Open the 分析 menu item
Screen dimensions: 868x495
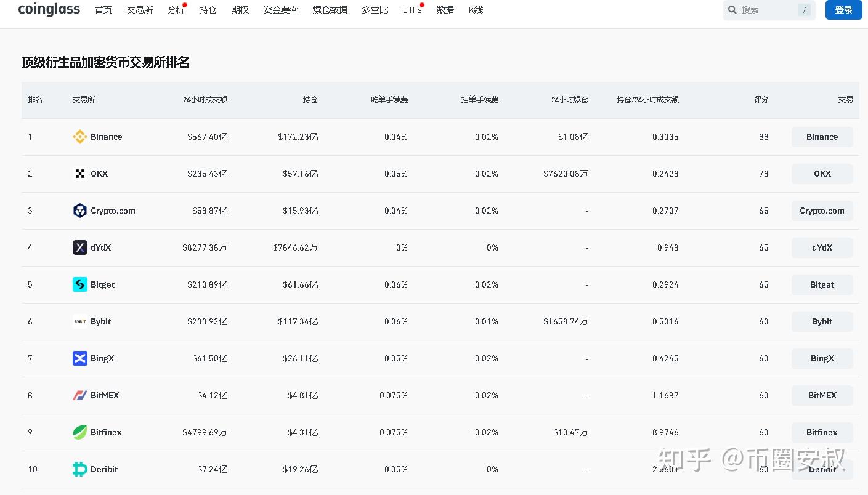pyautogui.click(x=176, y=10)
